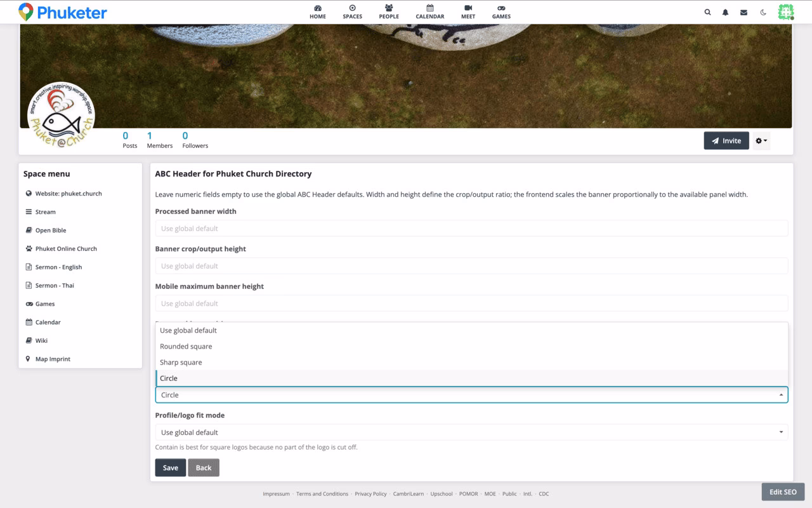This screenshot has height=508, width=812.
Task: Open the Phuketer logo home link
Action: [x=63, y=12]
